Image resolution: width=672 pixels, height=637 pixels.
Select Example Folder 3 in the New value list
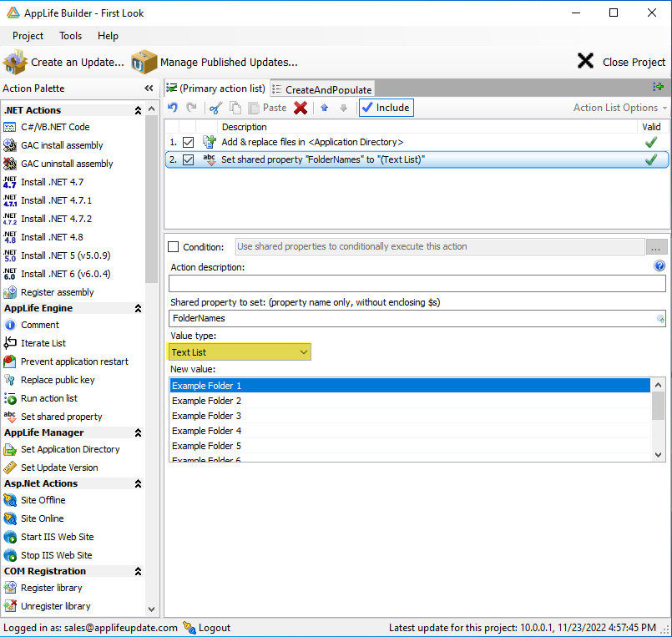pos(410,416)
